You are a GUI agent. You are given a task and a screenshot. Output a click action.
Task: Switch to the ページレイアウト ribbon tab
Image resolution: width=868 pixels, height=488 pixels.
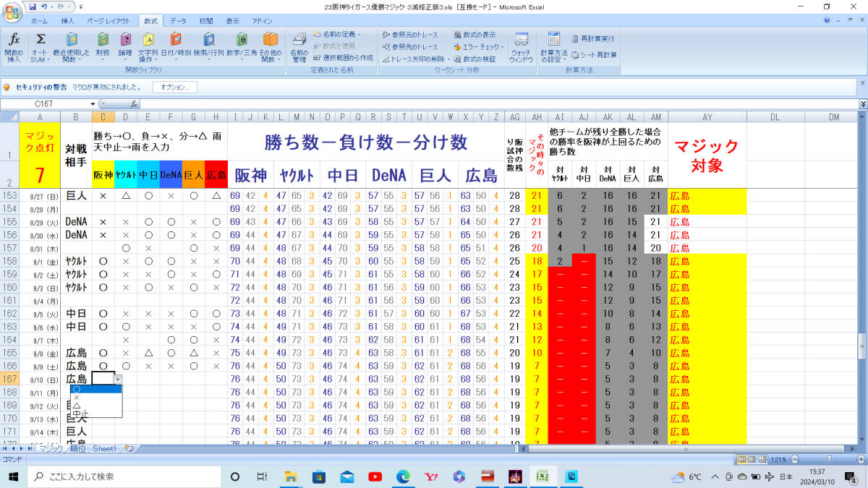pos(109,21)
